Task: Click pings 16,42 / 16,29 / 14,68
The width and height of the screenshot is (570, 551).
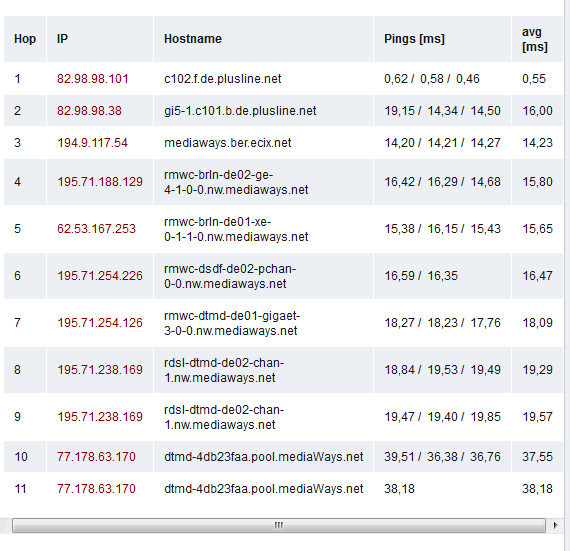Action: [x=442, y=182]
